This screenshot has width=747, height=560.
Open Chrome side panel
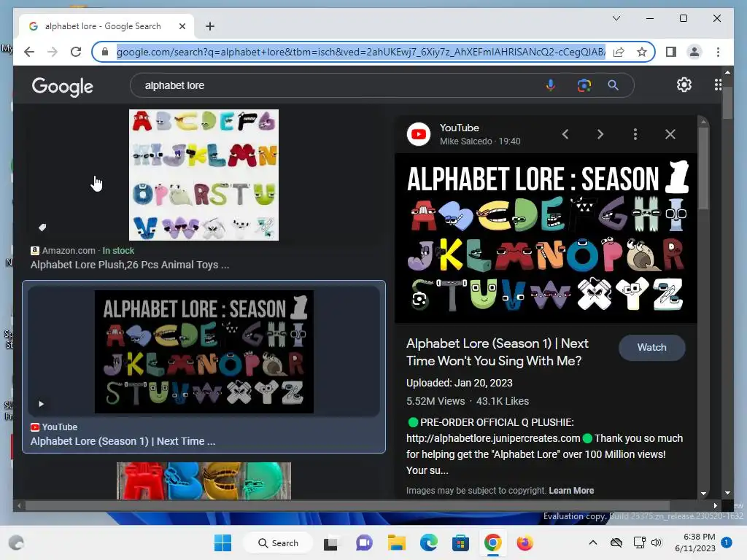tap(671, 52)
